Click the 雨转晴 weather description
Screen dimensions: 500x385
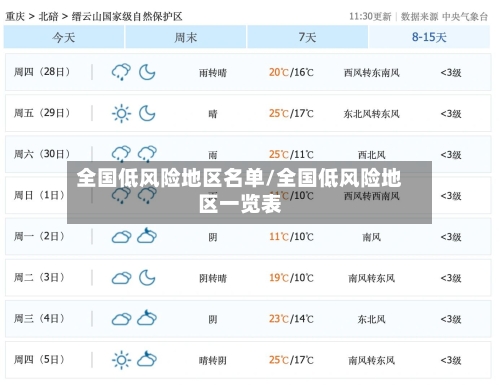tap(213, 73)
